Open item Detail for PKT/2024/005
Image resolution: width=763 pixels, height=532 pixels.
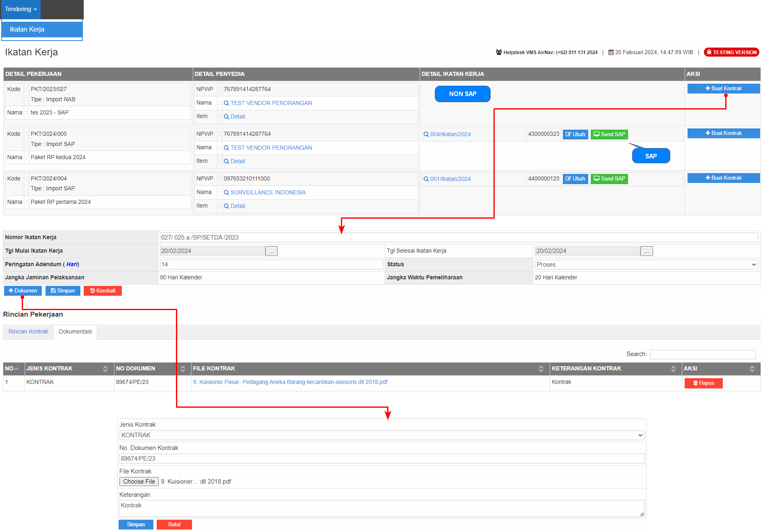pos(237,162)
